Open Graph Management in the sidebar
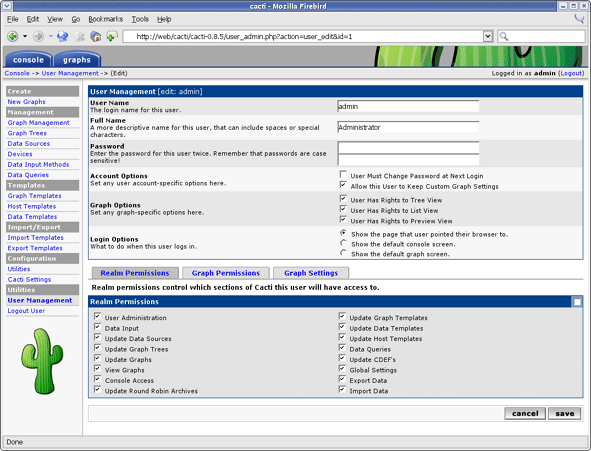 click(38, 122)
